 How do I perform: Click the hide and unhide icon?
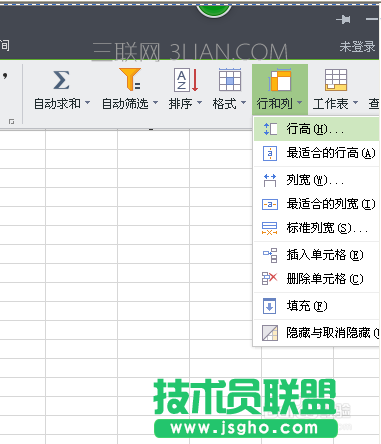click(270, 333)
